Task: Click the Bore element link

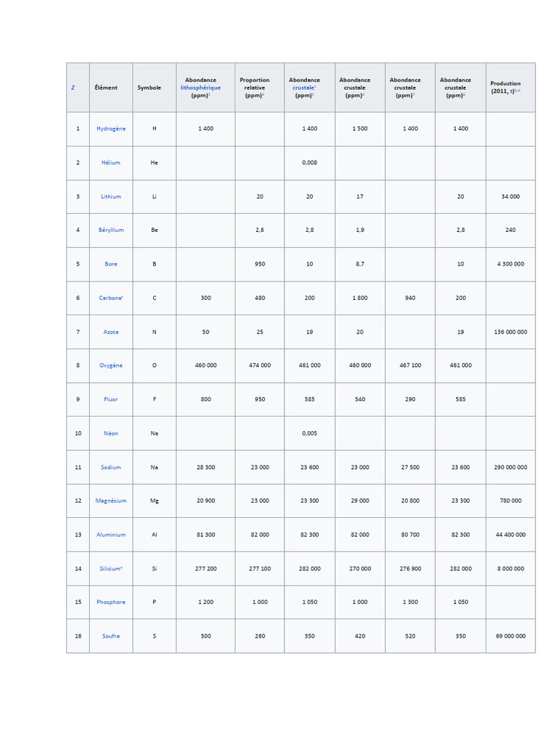Action: click(x=111, y=264)
